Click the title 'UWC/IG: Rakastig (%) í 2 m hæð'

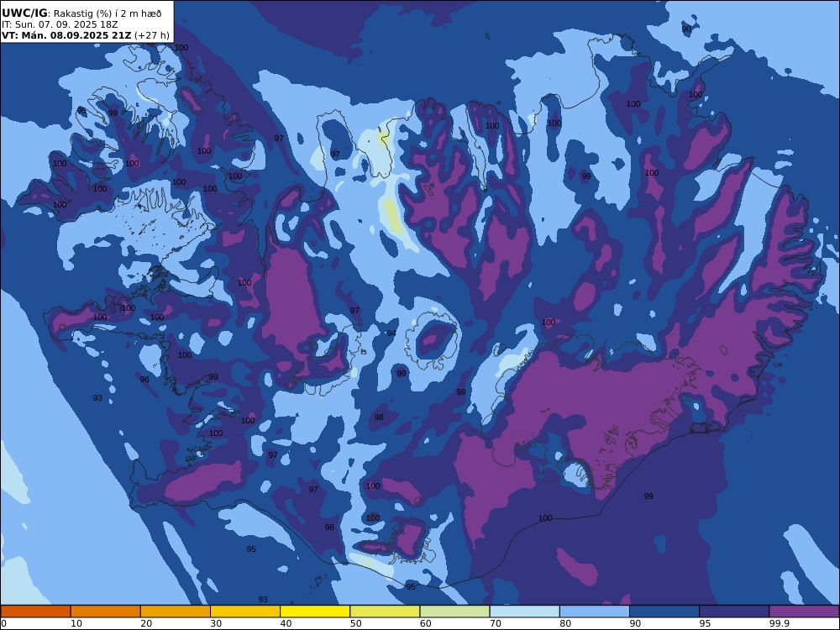pyautogui.click(x=81, y=13)
